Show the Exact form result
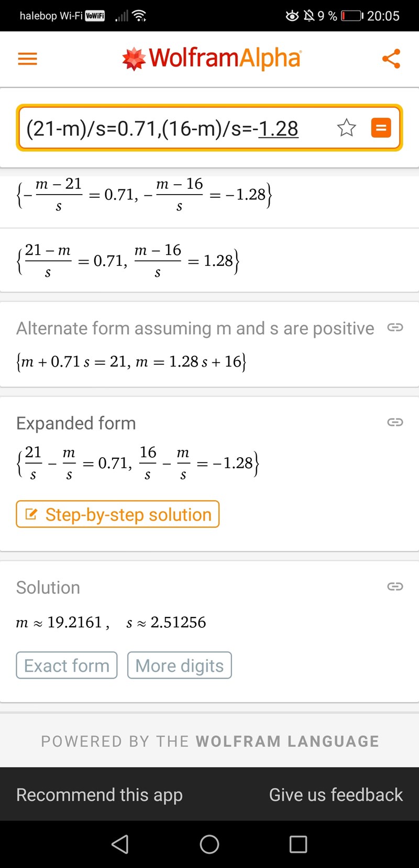Viewport: 419px width, 868px height. click(67, 666)
